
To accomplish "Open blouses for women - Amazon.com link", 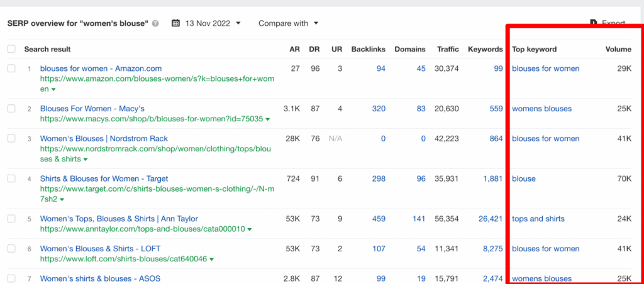I will click(101, 68).
